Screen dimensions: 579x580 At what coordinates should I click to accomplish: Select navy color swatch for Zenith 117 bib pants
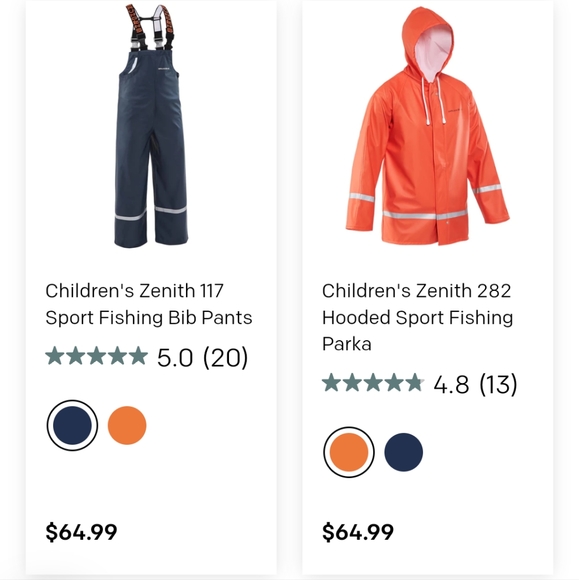[72, 425]
